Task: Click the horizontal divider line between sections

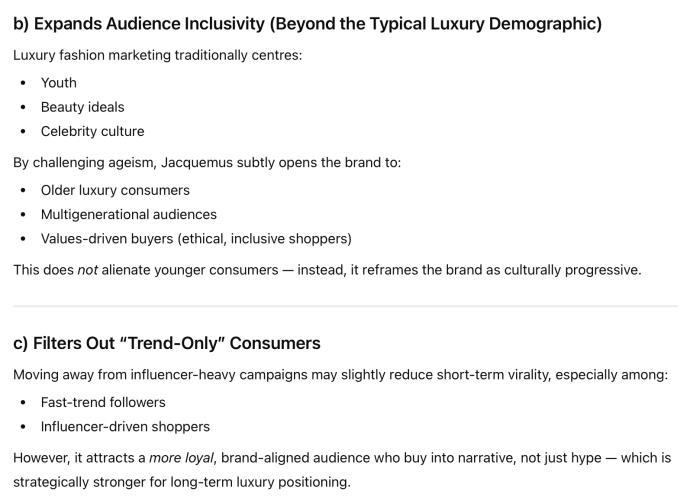Action: pyautogui.click(x=345, y=306)
